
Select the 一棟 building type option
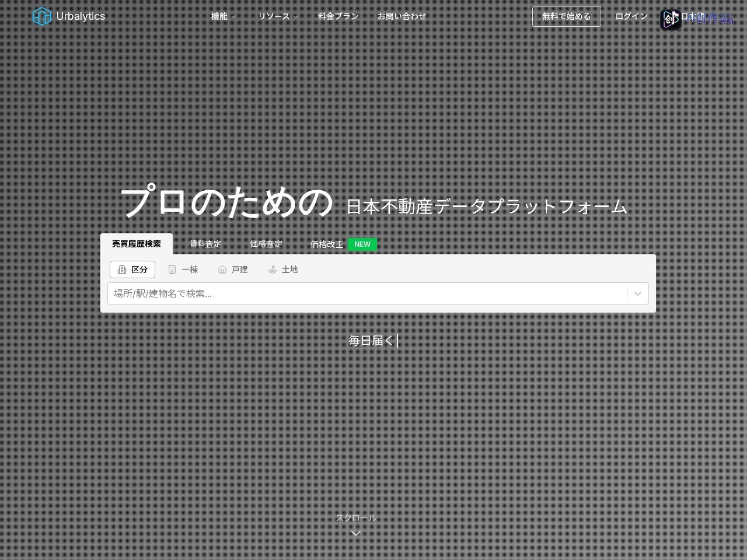tap(183, 269)
